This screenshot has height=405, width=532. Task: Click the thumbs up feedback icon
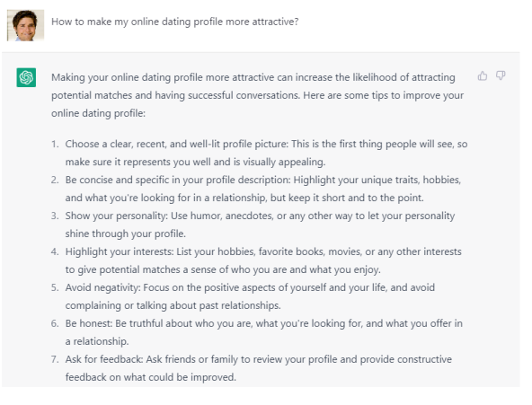coord(482,76)
